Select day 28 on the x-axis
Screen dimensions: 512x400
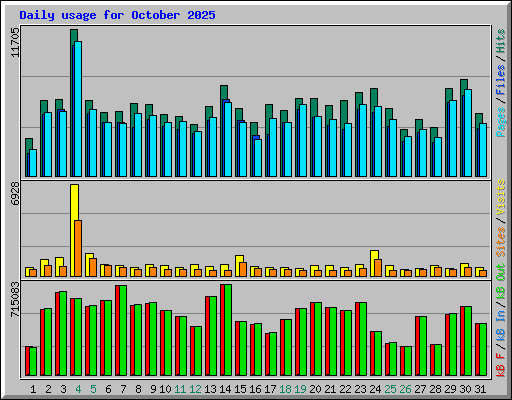pos(435,389)
